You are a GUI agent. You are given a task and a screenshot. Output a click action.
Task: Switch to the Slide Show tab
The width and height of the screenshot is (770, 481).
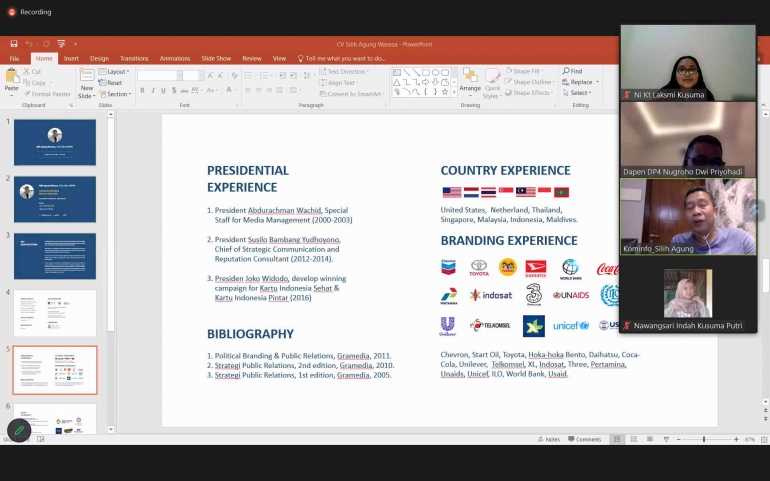pyautogui.click(x=216, y=58)
